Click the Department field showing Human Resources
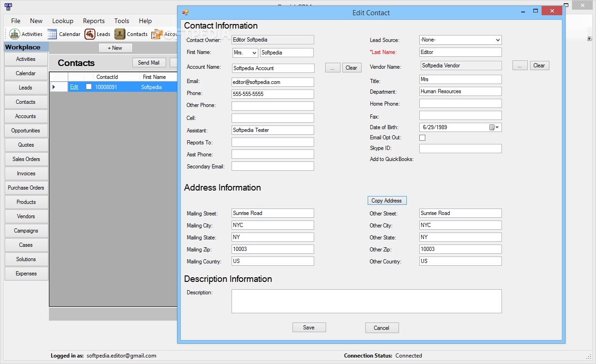596x364 pixels. pos(460,91)
